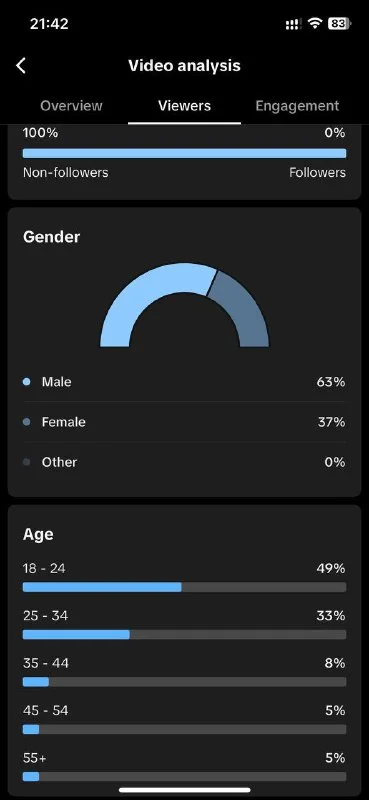Select the Viewers tab
Screen dimensions: 369x800
pyautogui.click(x=184, y=106)
